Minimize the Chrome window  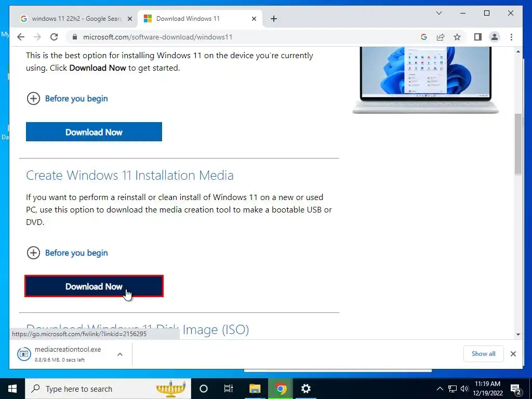tap(463, 13)
